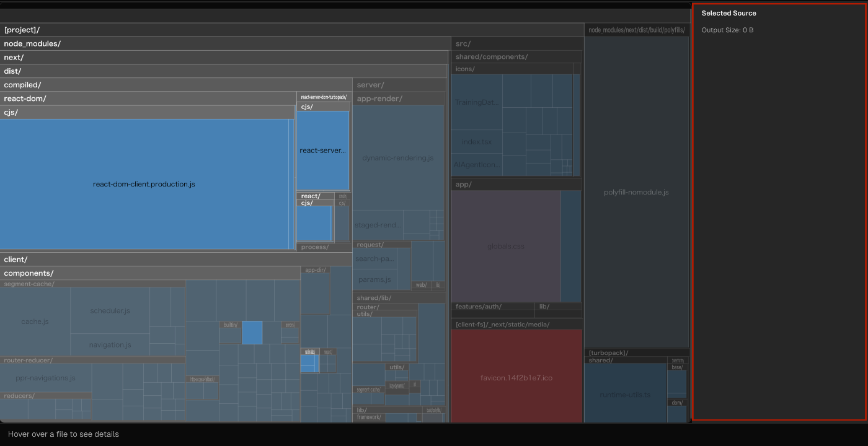868x446 pixels.
Task: Select the router-reducer/ folder header
Action: pos(92,360)
